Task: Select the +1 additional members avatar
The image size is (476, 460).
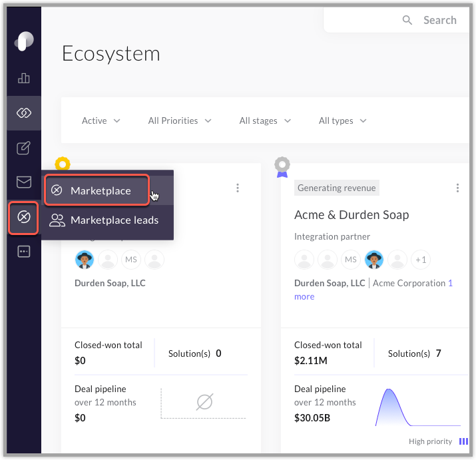Action: 421,260
